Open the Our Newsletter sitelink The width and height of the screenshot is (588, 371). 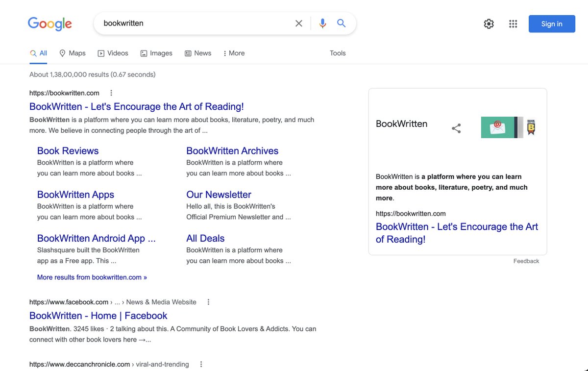219,195
